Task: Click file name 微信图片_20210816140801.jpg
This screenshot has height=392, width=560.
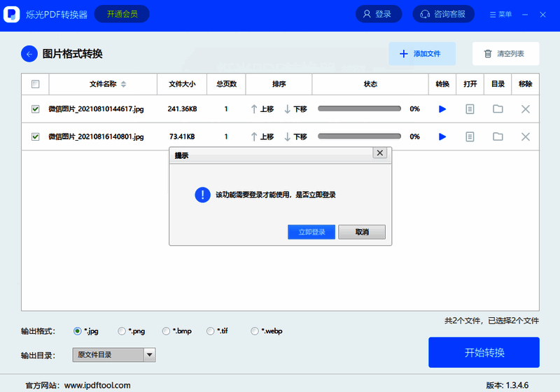Action: pos(96,136)
